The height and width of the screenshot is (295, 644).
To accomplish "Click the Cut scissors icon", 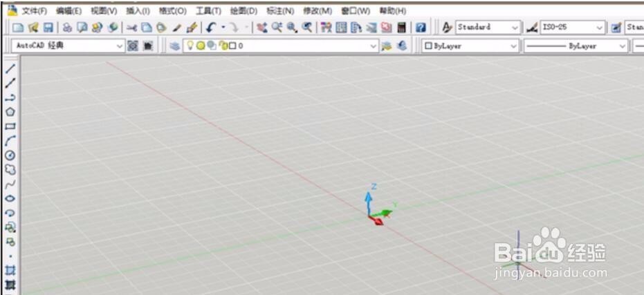I will click(x=131, y=28).
